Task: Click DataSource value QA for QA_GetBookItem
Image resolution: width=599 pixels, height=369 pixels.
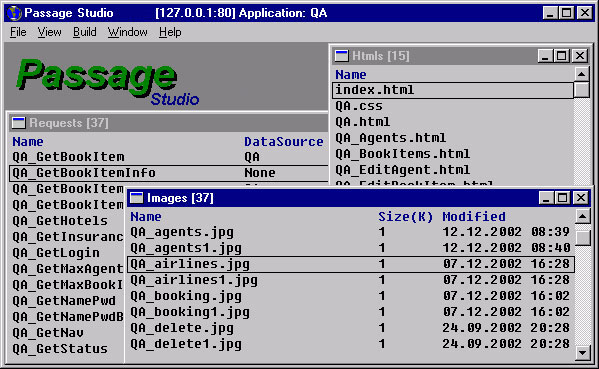Action: pyautogui.click(x=252, y=157)
